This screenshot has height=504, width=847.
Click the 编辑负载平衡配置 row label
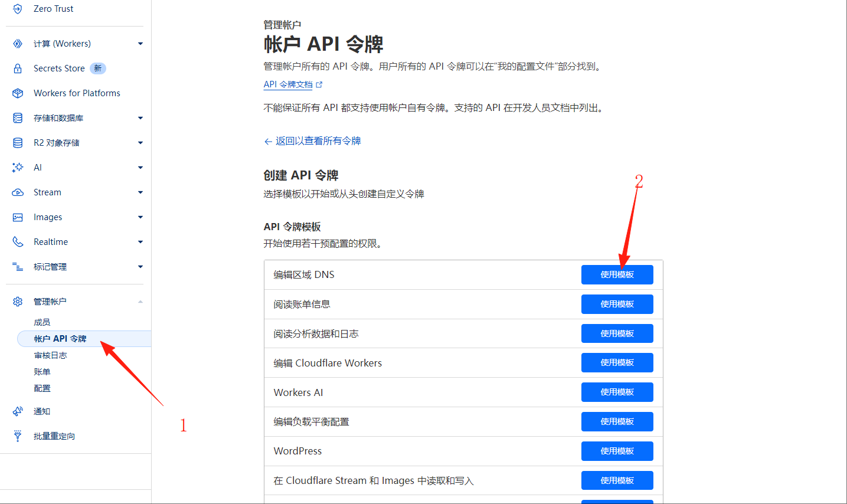pos(311,421)
